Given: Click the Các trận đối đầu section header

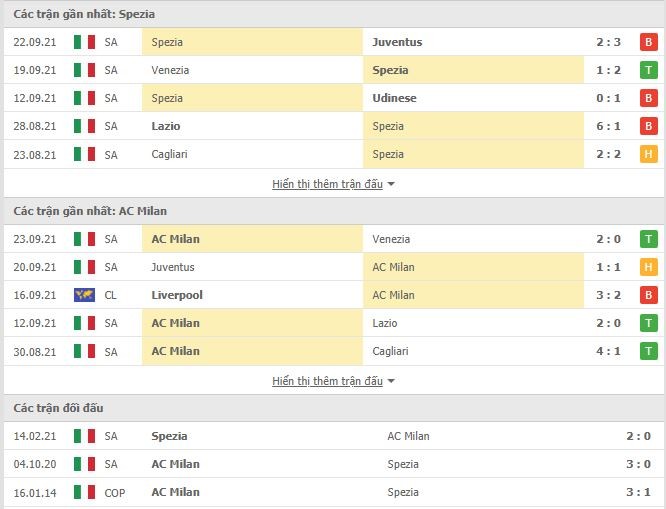Looking at the screenshot, I should [58, 408].
